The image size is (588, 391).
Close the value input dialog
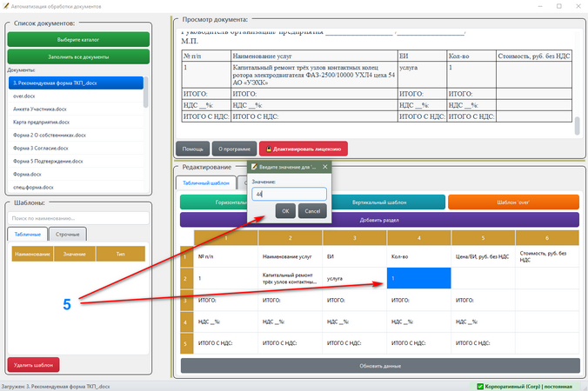point(325,167)
